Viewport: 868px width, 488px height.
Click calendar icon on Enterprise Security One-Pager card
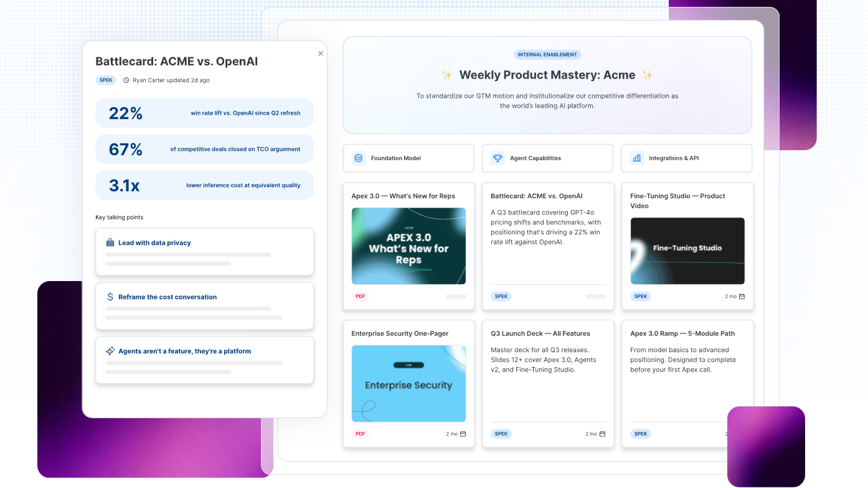[463, 434]
